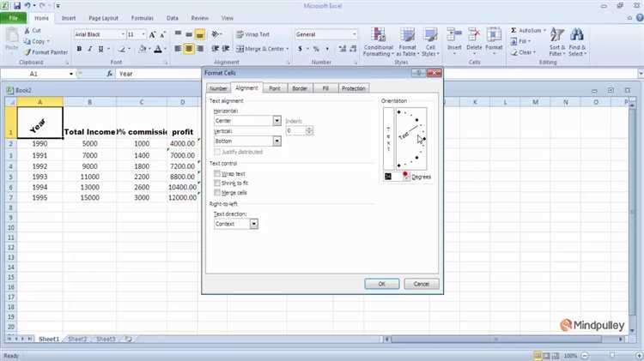The image size is (644, 361).
Task: Click the Cut button
Action: (x=33, y=30)
